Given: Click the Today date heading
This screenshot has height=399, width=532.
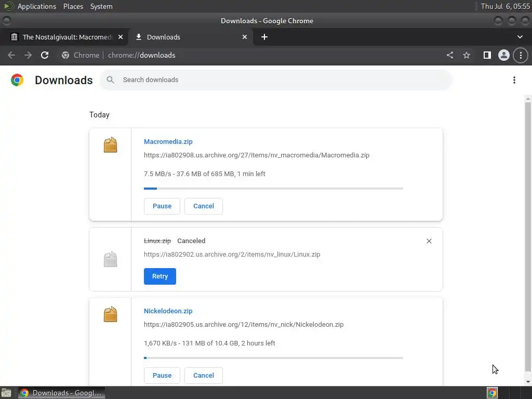Looking at the screenshot, I should click(99, 115).
